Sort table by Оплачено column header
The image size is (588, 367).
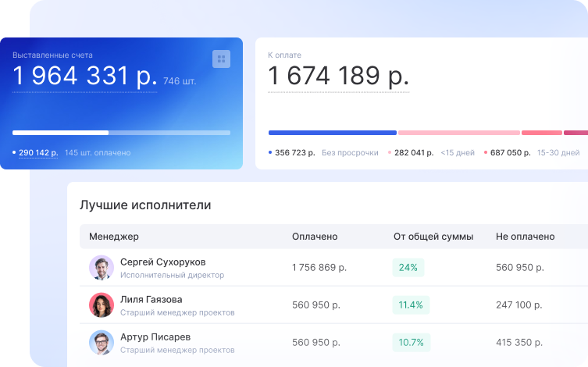tap(315, 237)
